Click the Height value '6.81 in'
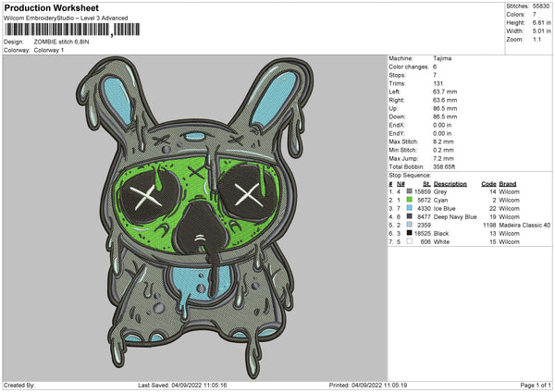Screen dimensions: 555x392 [x=541, y=22]
